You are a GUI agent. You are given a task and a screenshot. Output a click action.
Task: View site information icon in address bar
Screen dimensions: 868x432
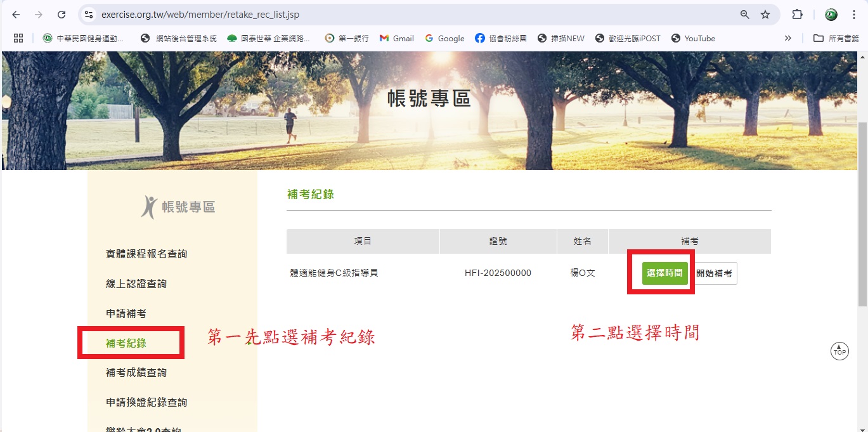[x=89, y=15]
